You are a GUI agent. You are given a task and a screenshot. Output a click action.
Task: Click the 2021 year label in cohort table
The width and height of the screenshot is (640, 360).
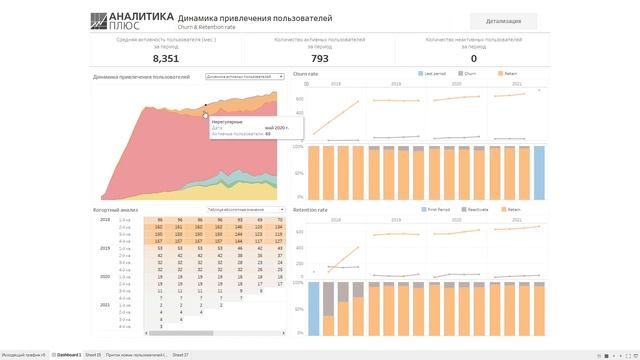point(105,305)
